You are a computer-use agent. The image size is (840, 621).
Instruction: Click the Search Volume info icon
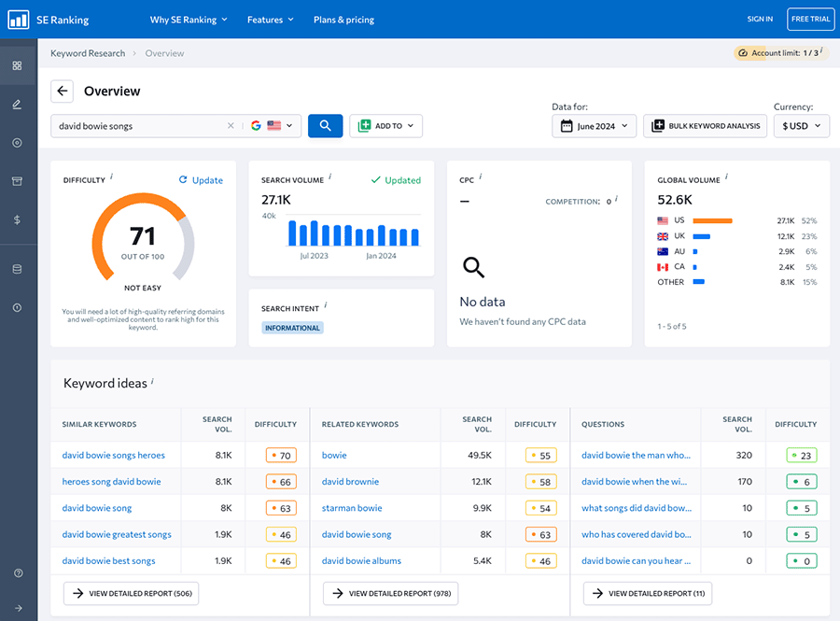click(330, 176)
